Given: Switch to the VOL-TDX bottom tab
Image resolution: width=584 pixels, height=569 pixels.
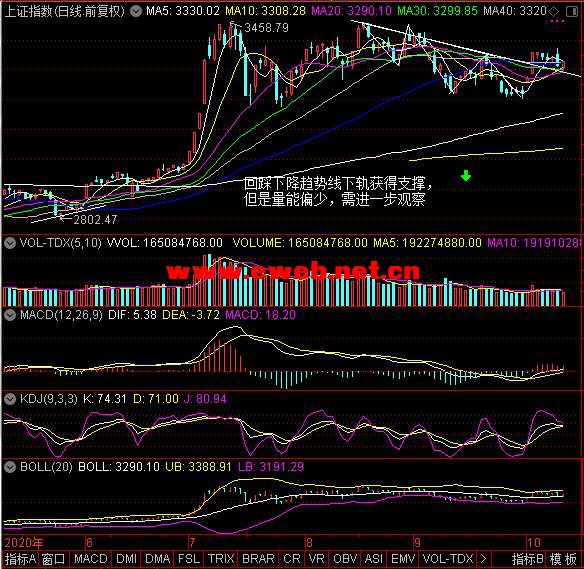Looking at the screenshot, I should pos(448,559).
